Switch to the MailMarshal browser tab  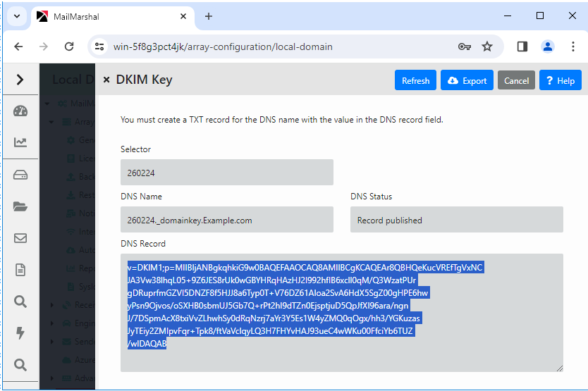[x=106, y=16]
